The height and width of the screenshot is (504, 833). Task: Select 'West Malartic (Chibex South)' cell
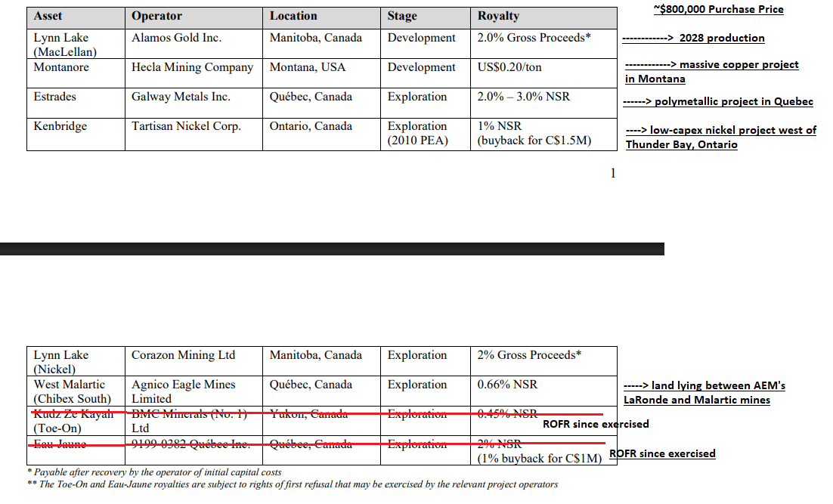(x=76, y=391)
